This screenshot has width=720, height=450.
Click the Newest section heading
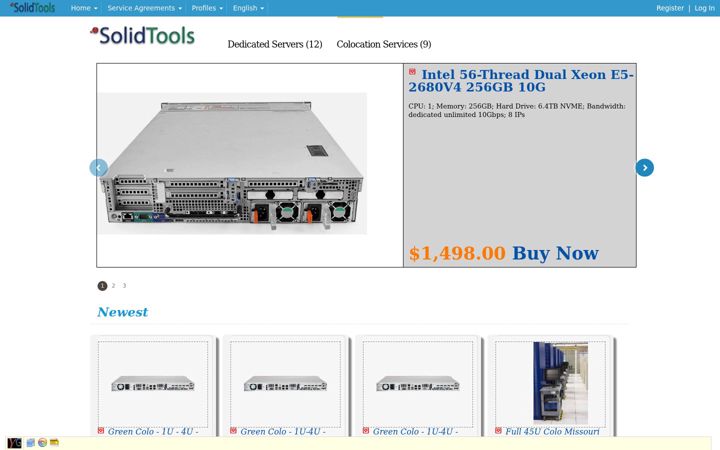123,312
